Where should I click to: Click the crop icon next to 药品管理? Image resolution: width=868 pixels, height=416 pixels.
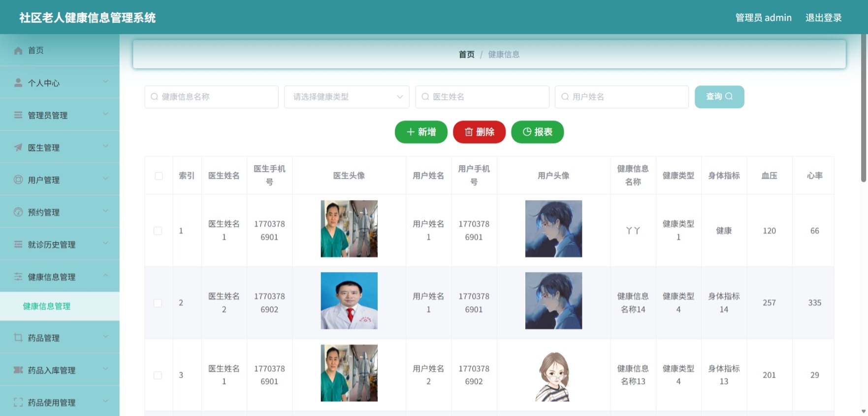point(18,338)
